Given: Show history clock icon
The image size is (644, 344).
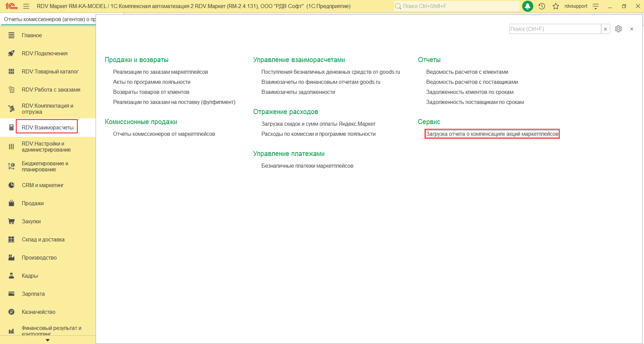Looking at the screenshot, I should (x=542, y=6).
